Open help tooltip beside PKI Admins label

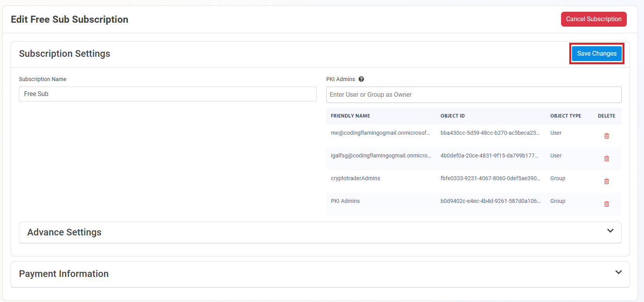coord(361,79)
